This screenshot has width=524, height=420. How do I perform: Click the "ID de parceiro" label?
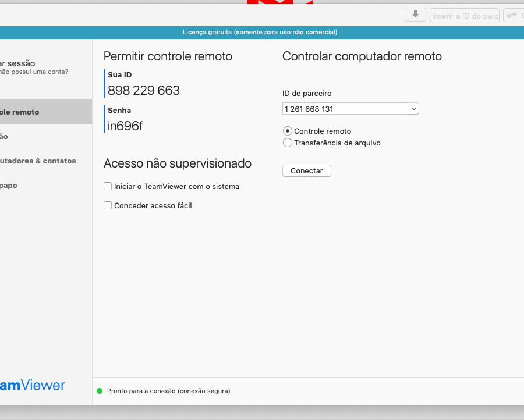(x=307, y=94)
